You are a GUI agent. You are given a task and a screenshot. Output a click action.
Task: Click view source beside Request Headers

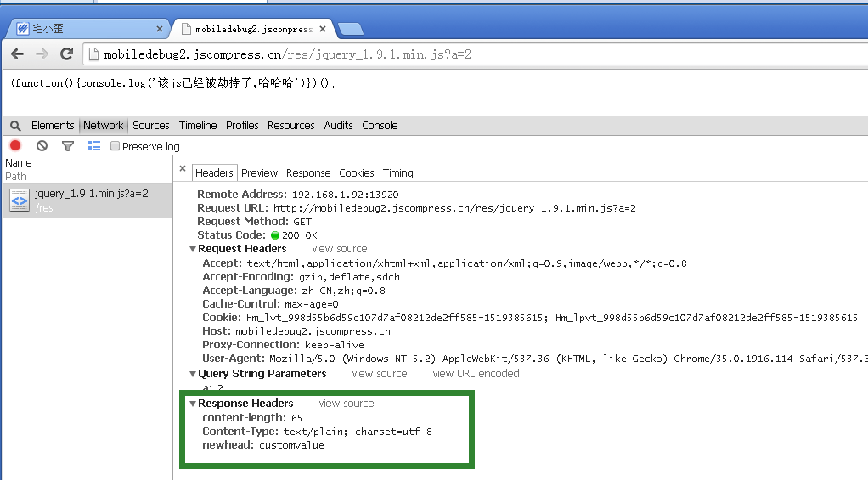[x=340, y=249]
